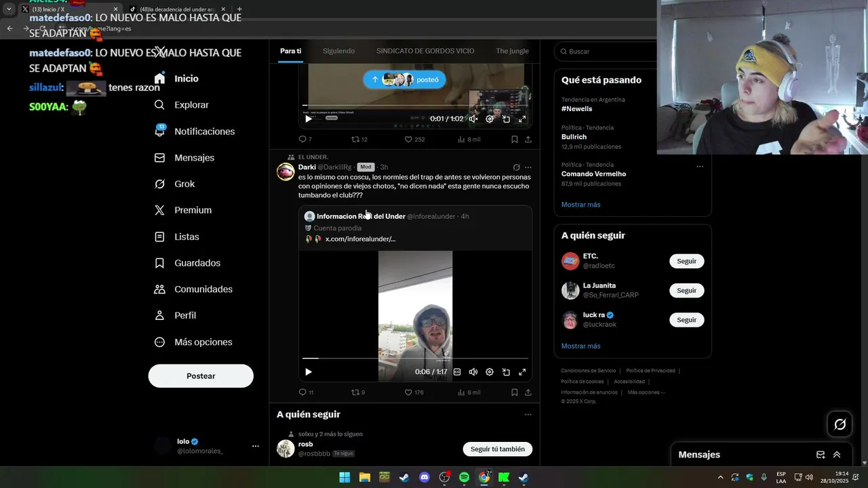Open account menu next to lolo

tap(256, 446)
